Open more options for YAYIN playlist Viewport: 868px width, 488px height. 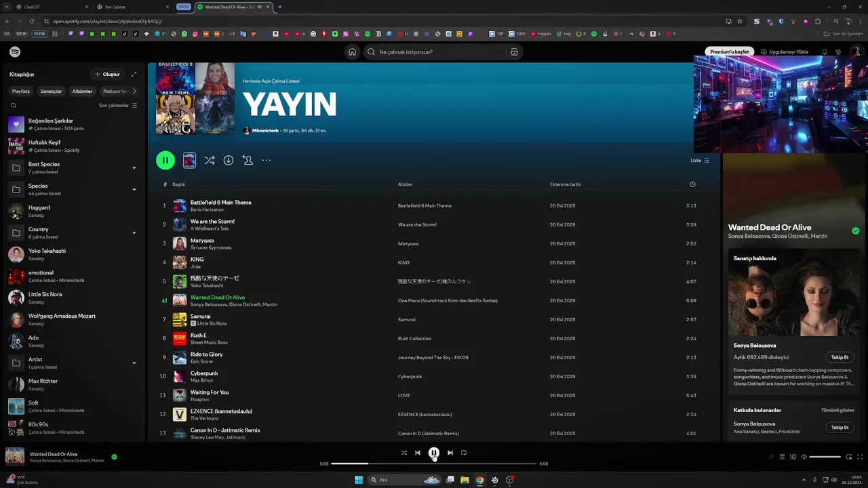[267, 161]
